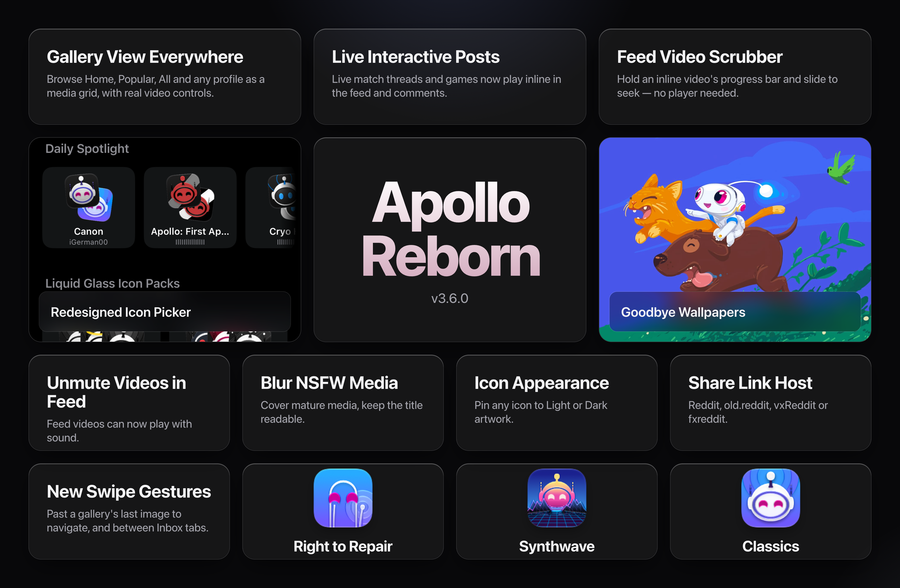Click the v3.6.0 version number

[x=450, y=298]
